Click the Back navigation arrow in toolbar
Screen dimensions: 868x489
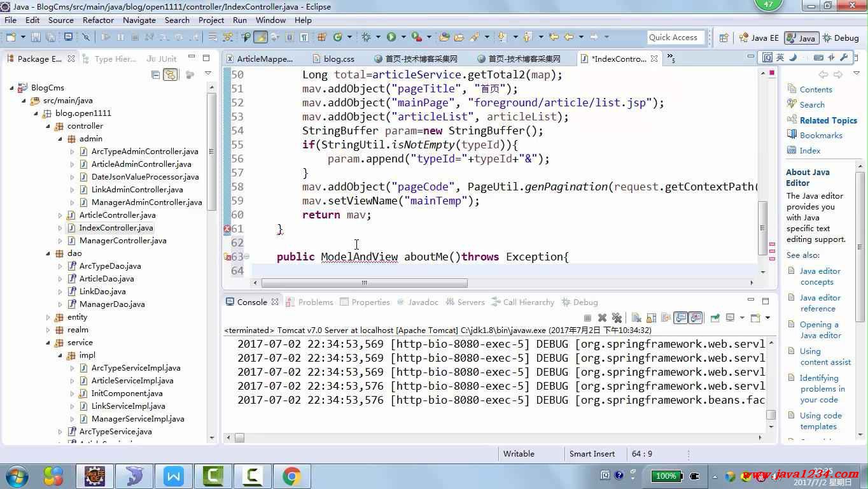[569, 37]
